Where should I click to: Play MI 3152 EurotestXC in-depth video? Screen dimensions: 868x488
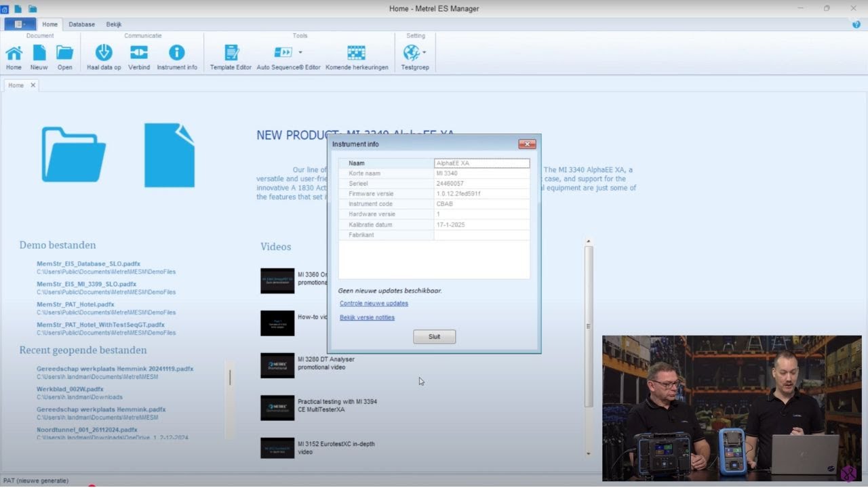click(277, 448)
